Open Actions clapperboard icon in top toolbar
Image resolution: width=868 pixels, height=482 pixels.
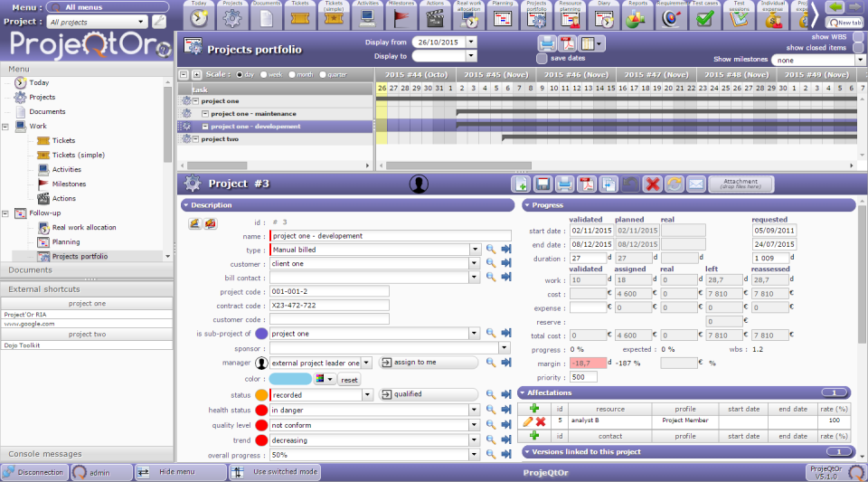click(x=435, y=18)
